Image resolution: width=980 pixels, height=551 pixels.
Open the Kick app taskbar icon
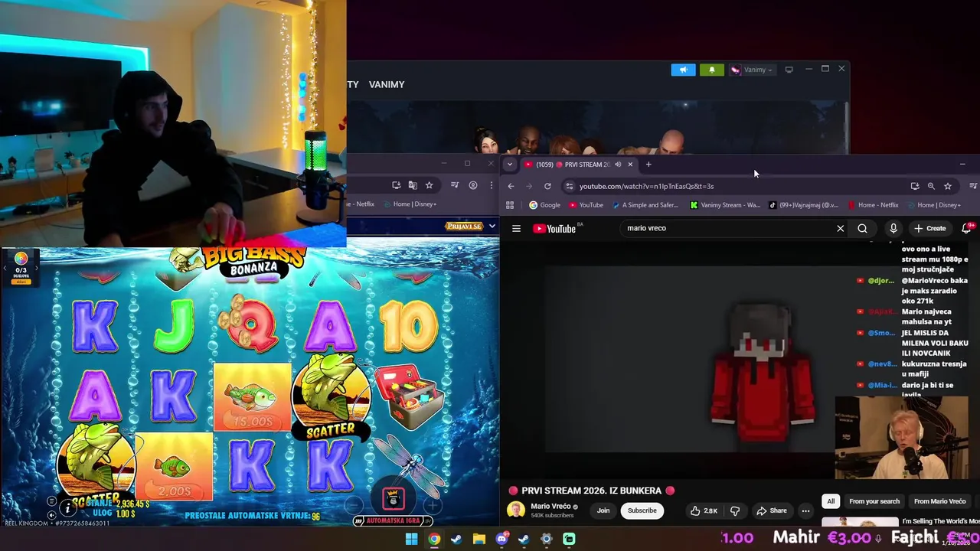pos(569,539)
